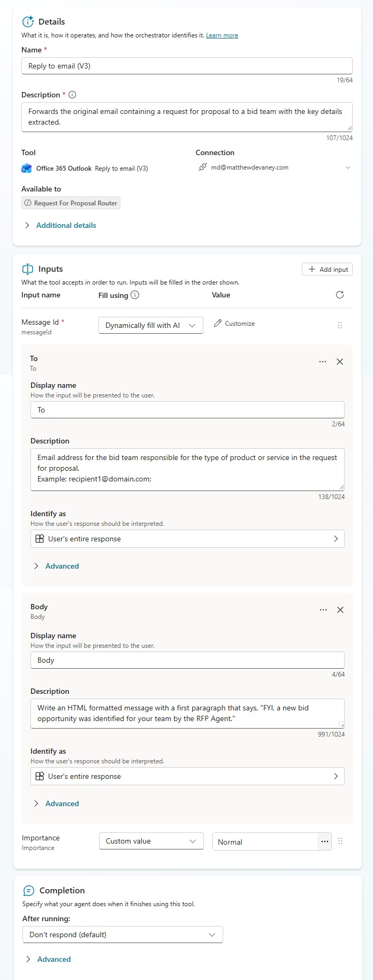This screenshot has height=980, width=373.
Task: Click the Description info icon
Action: (72, 95)
